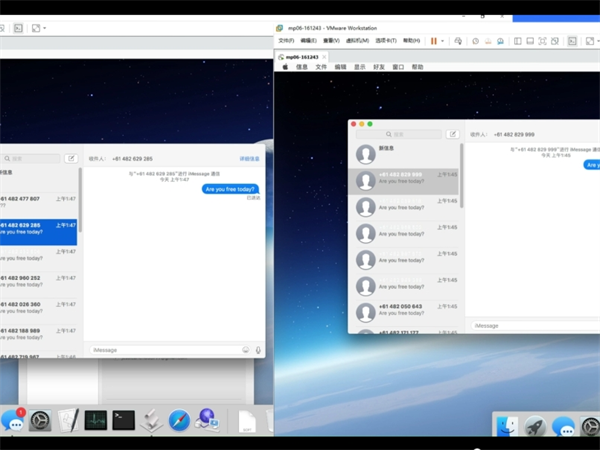Open Launchpad rocket in the right dock

[x=536, y=428]
